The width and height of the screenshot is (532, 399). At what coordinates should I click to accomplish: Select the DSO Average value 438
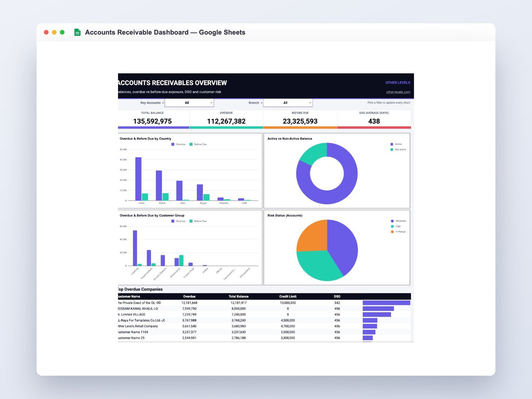(x=374, y=121)
